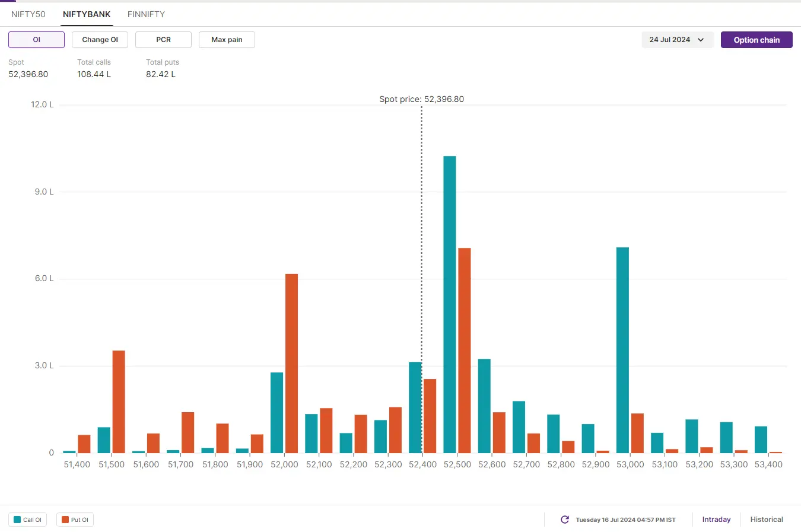Click the 9.0 L y-axis label

click(44, 192)
